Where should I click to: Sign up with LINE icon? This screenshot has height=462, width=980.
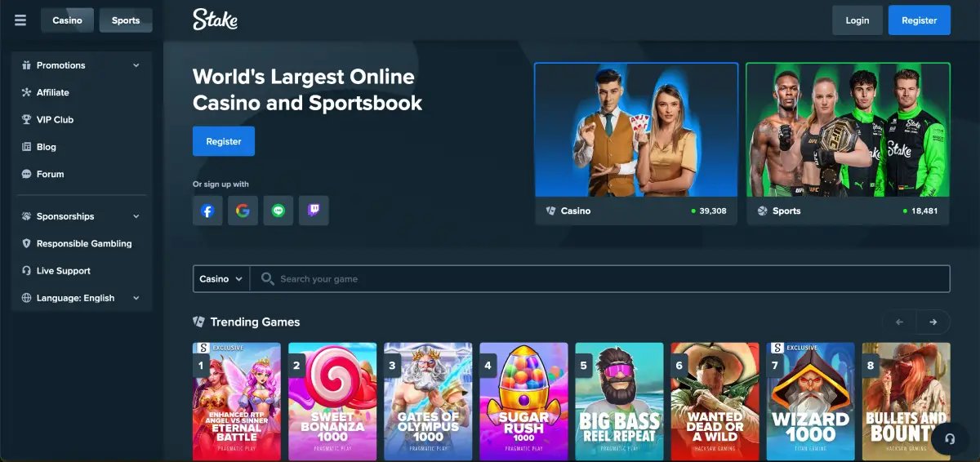click(278, 211)
